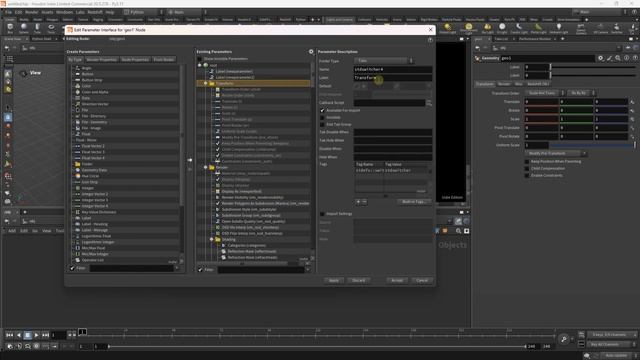Screen dimensions: 640x360
Task: Click the Discard button
Action: tap(359, 280)
